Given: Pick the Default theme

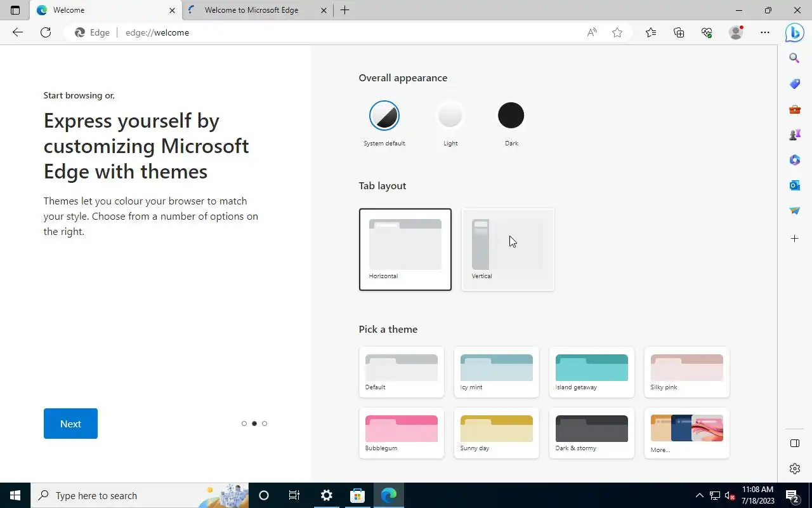Looking at the screenshot, I should (402, 372).
